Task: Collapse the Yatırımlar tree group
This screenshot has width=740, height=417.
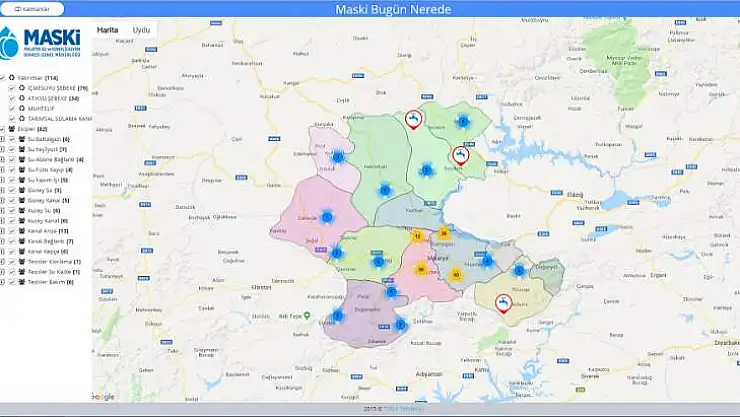Action: click(x=3, y=77)
